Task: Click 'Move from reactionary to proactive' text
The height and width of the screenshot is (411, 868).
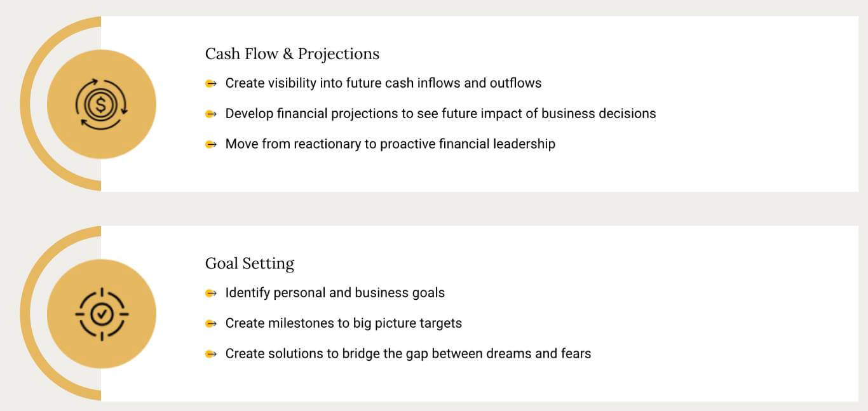Action: point(390,144)
